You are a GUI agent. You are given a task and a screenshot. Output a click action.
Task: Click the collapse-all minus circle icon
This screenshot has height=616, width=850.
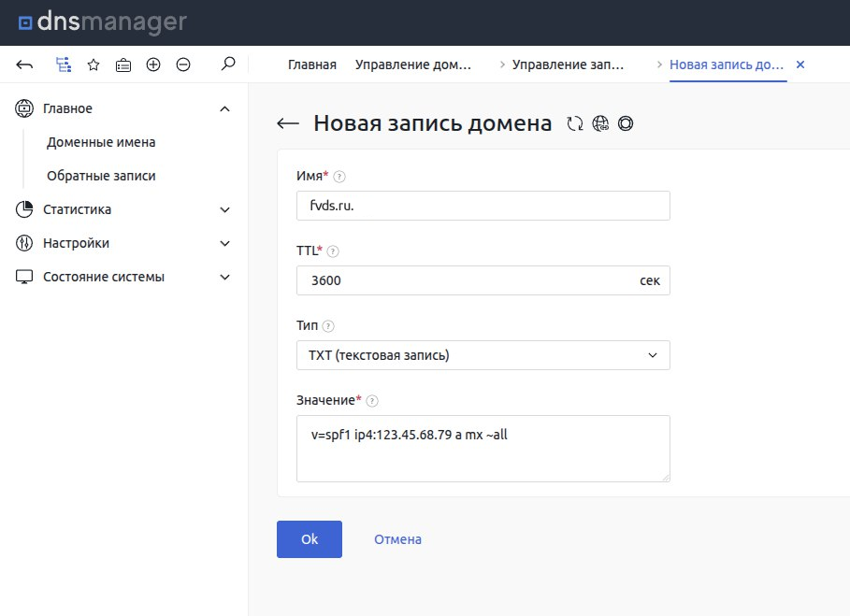point(183,65)
